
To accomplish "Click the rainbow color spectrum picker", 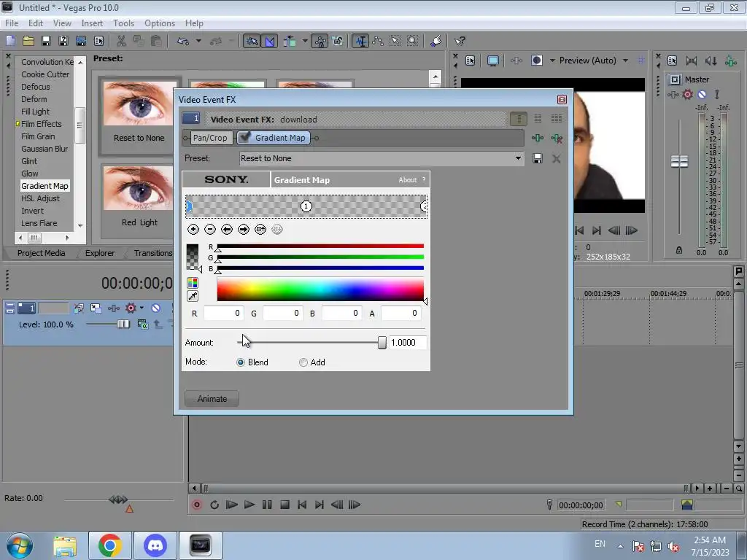I will (320, 289).
